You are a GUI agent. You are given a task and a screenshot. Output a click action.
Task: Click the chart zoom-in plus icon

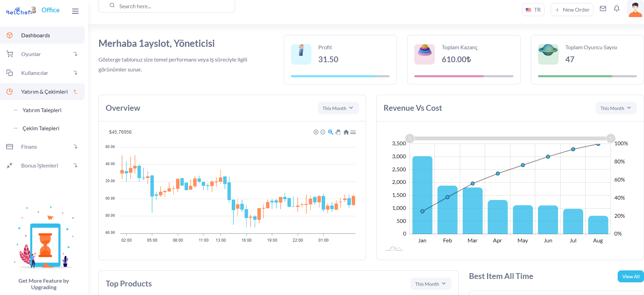[x=316, y=132]
